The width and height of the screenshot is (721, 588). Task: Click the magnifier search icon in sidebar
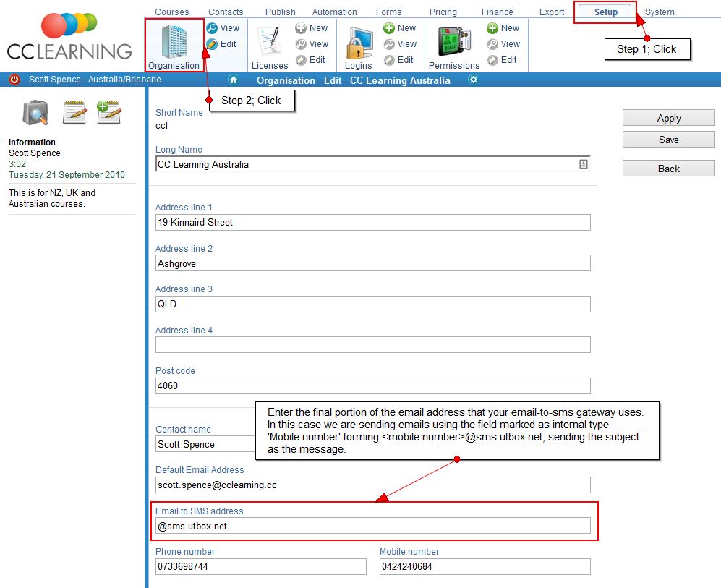35,113
